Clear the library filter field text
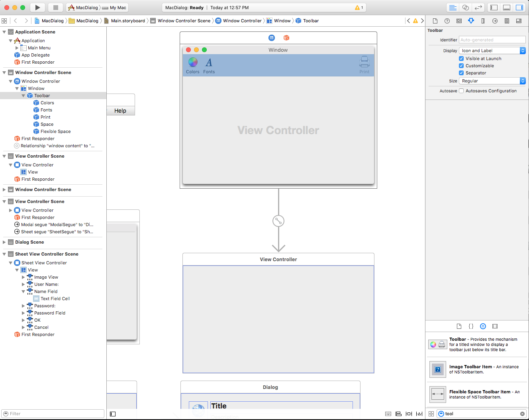 (x=522, y=414)
